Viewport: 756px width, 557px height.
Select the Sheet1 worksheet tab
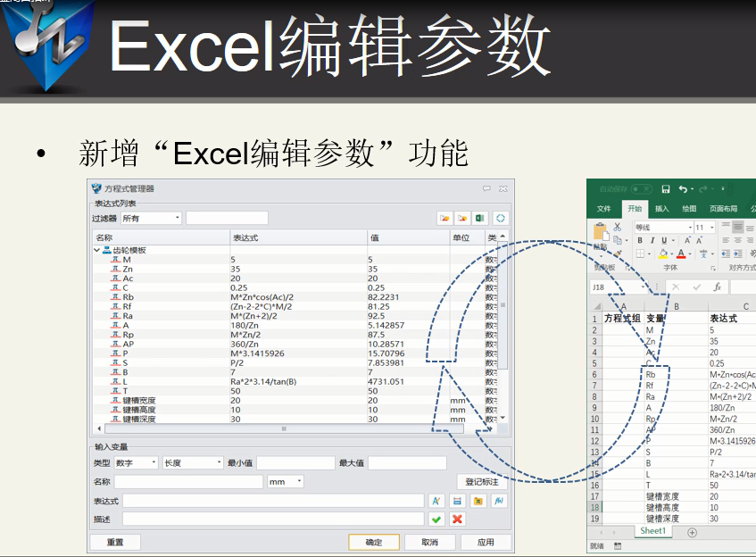click(x=652, y=530)
